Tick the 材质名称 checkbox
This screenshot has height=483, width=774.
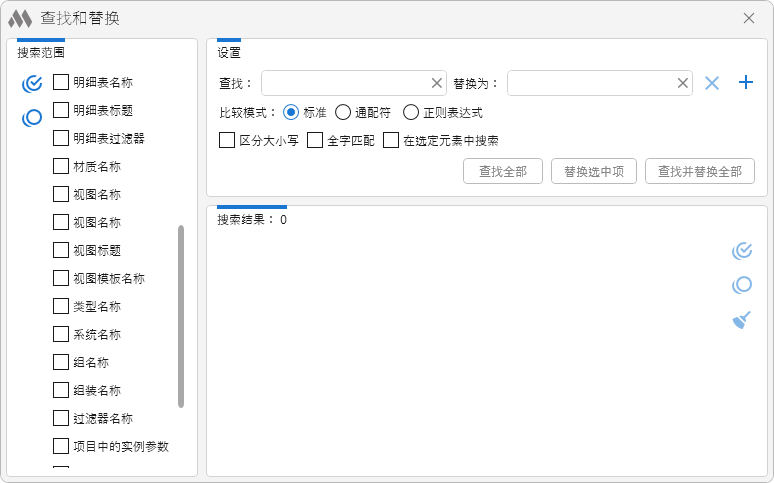coord(61,166)
